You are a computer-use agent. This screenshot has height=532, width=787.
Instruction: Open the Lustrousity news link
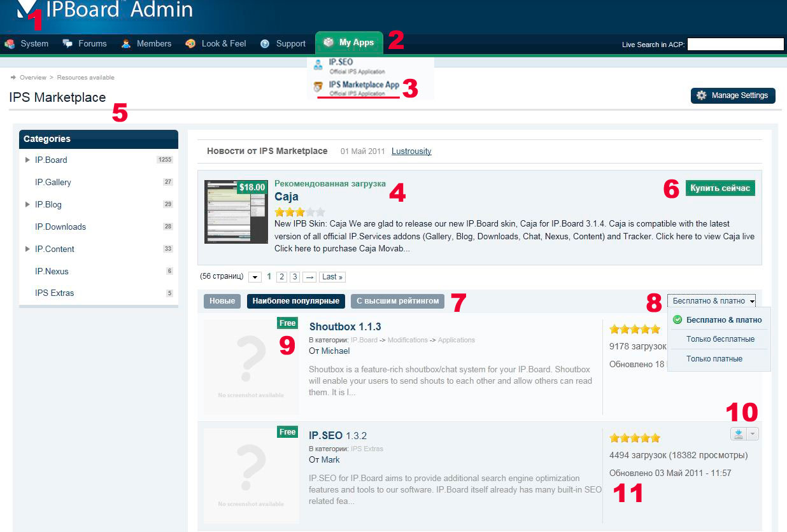point(411,151)
